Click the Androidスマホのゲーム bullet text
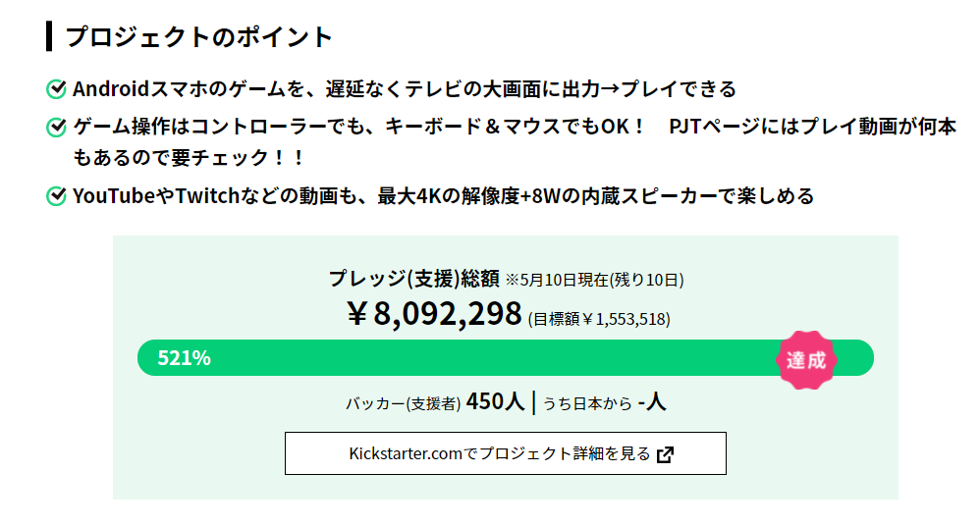The height and width of the screenshot is (526, 980). (405, 89)
